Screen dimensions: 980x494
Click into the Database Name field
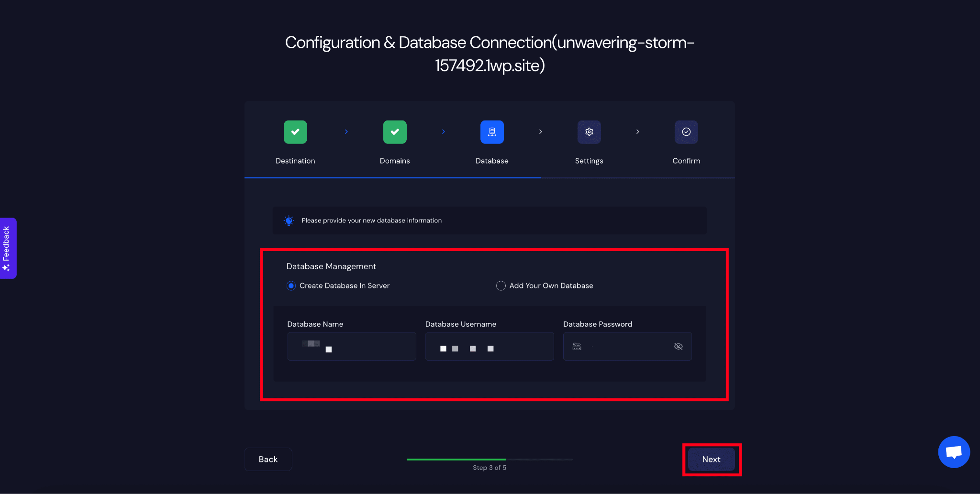pyautogui.click(x=352, y=347)
